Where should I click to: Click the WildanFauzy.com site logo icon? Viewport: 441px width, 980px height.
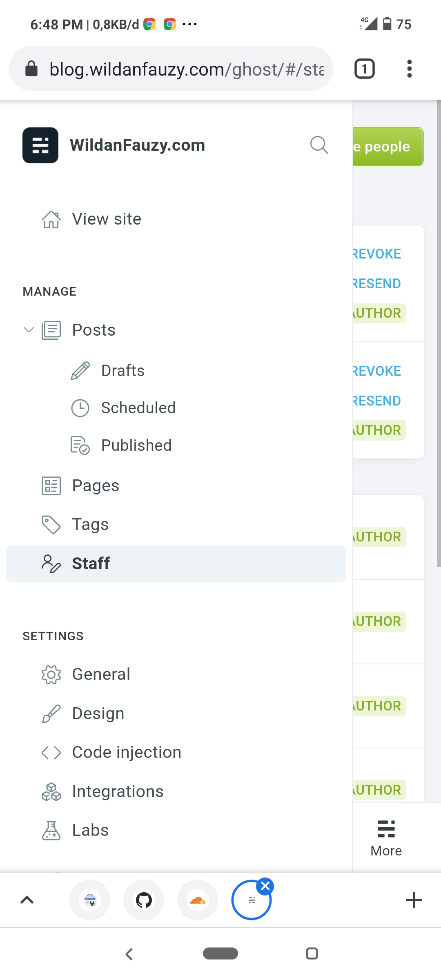(x=40, y=145)
